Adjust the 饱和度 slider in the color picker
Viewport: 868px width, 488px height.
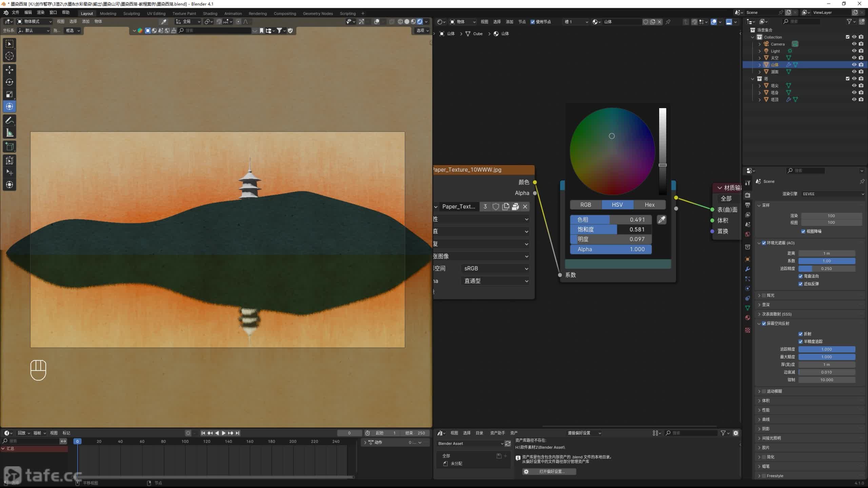pyautogui.click(x=611, y=229)
